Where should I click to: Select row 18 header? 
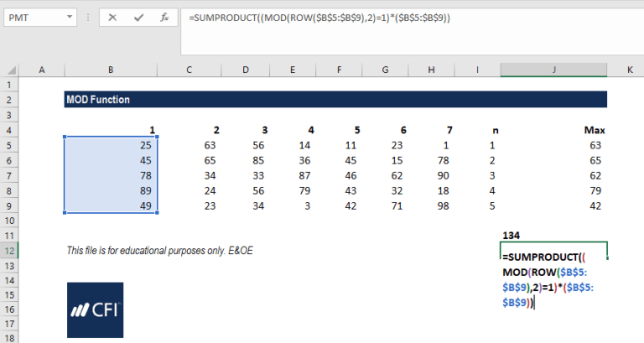coord(9,338)
